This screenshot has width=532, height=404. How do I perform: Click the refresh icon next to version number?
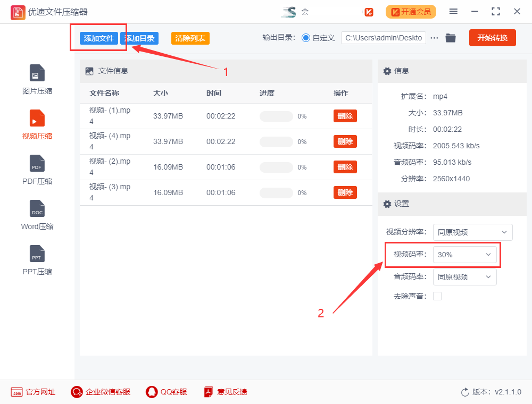[x=464, y=392]
